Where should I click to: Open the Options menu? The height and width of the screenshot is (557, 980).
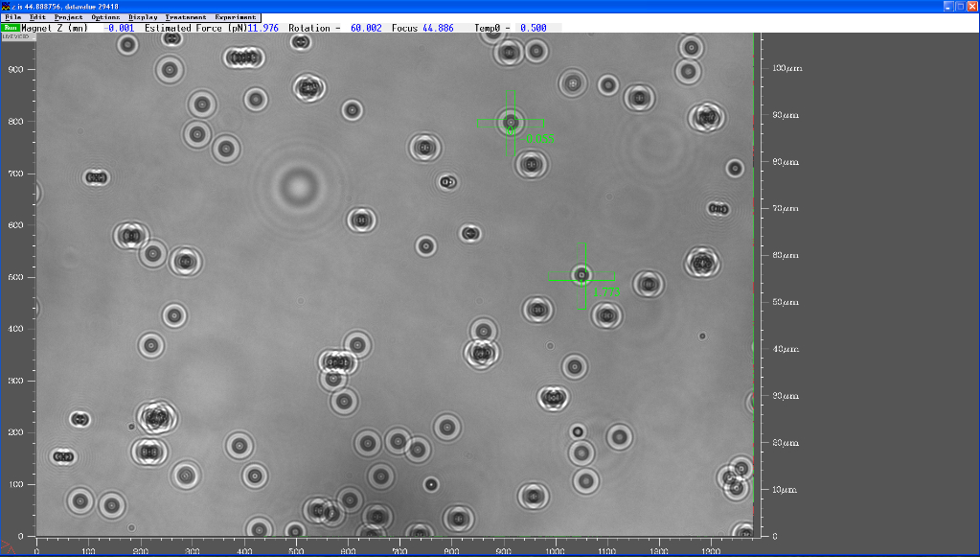(105, 17)
